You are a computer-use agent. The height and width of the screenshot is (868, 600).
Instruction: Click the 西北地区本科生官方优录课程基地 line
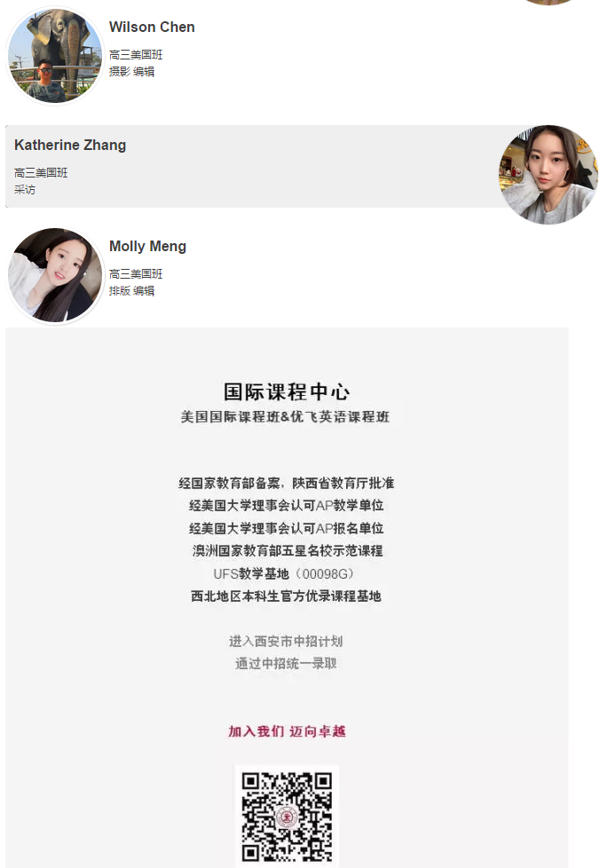(286, 596)
